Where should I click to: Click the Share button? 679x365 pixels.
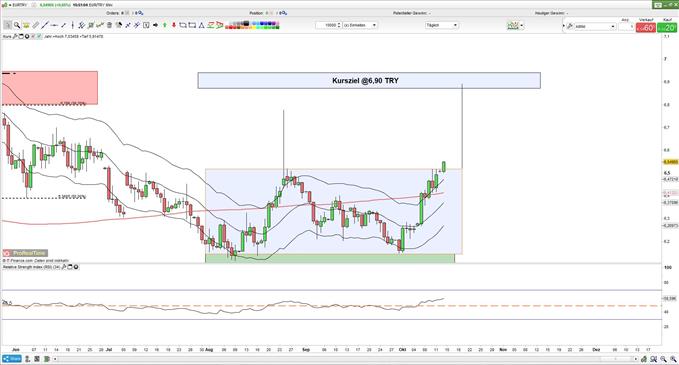(x=12, y=359)
